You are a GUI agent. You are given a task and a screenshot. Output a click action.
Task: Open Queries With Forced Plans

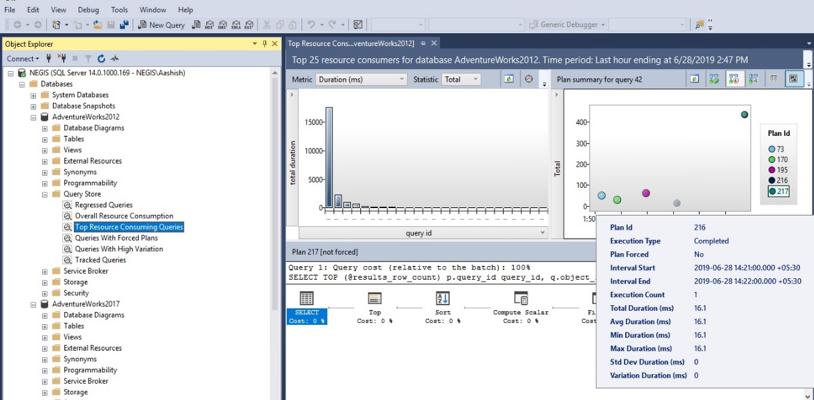coord(116,238)
